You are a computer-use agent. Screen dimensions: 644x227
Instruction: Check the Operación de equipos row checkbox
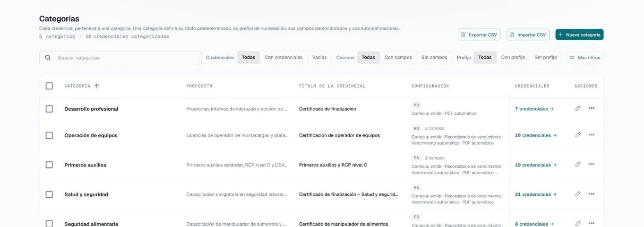[x=49, y=135]
